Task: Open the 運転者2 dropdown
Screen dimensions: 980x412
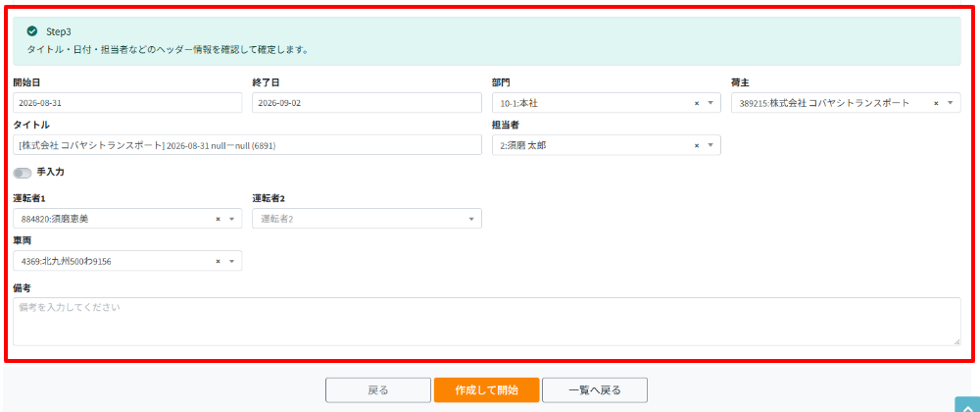Action: (367, 219)
